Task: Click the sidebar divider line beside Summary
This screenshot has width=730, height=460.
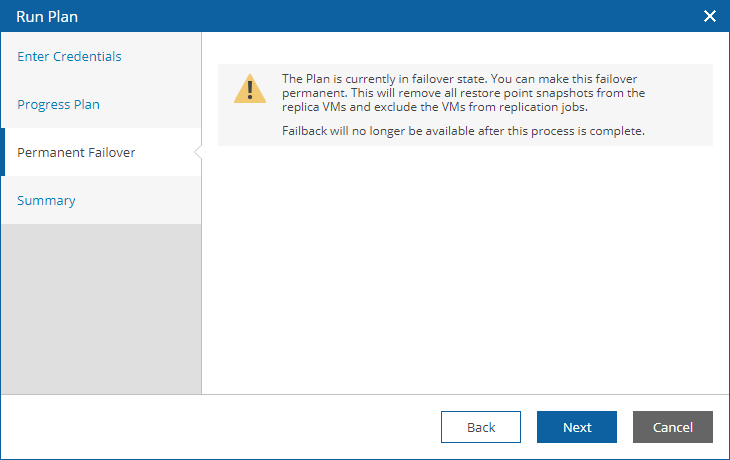Action: [202, 200]
